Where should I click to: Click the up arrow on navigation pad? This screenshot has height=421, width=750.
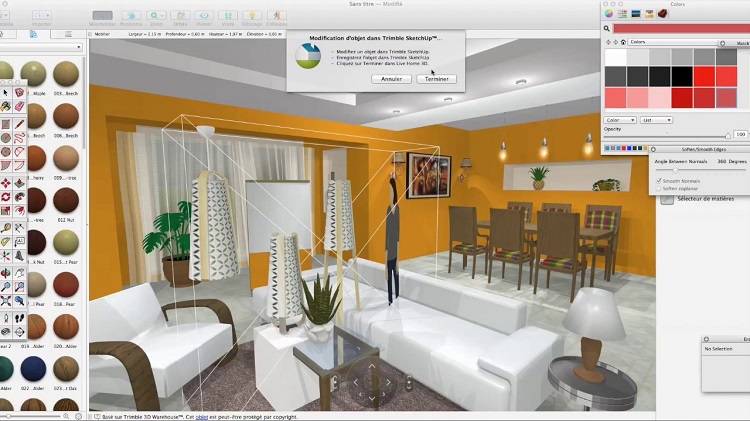(x=372, y=366)
